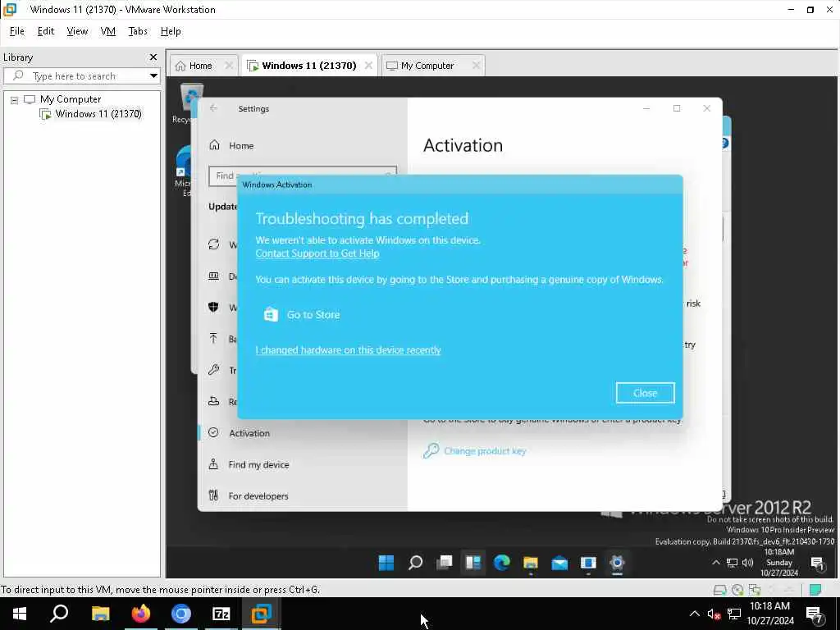Screen dimensions: 840x630
Task: Open Windows Update sync icon in Settings sidebar
Action: pos(214,244)
